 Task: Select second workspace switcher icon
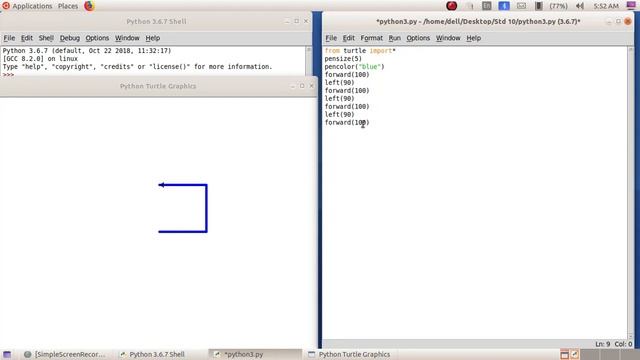(x=574, y=354)
